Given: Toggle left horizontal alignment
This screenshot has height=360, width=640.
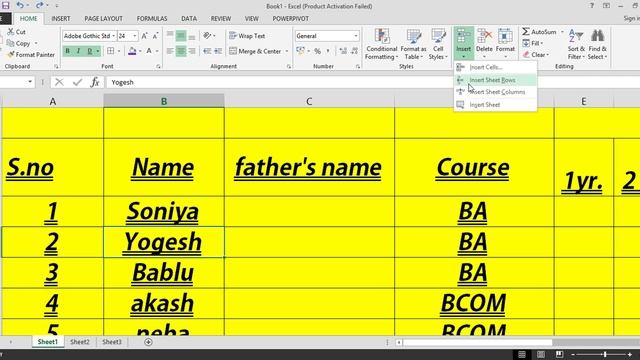Looking at the screenshot, I should tap(170, 51).
